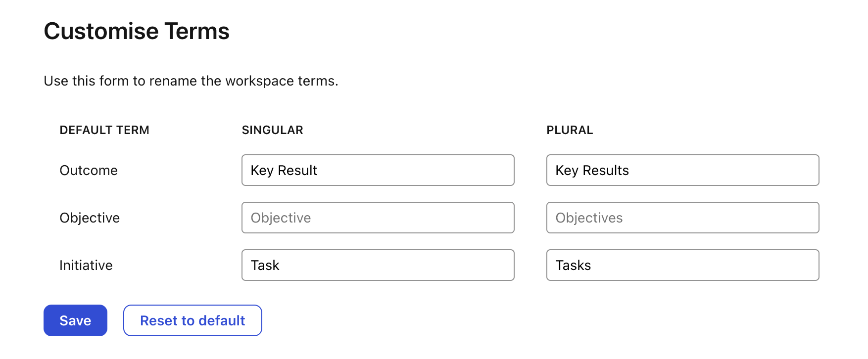Click the Save button

75,320
